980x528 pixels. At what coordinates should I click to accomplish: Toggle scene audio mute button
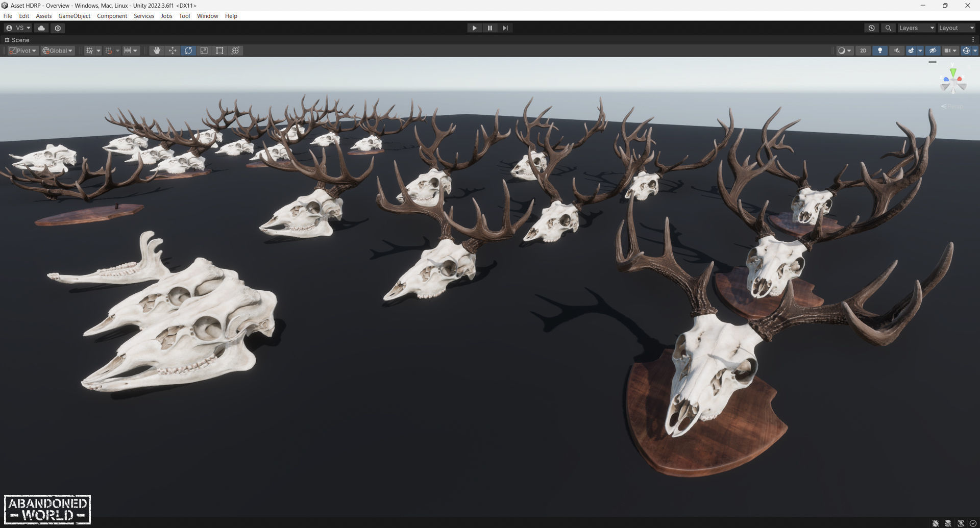point(896,51)
